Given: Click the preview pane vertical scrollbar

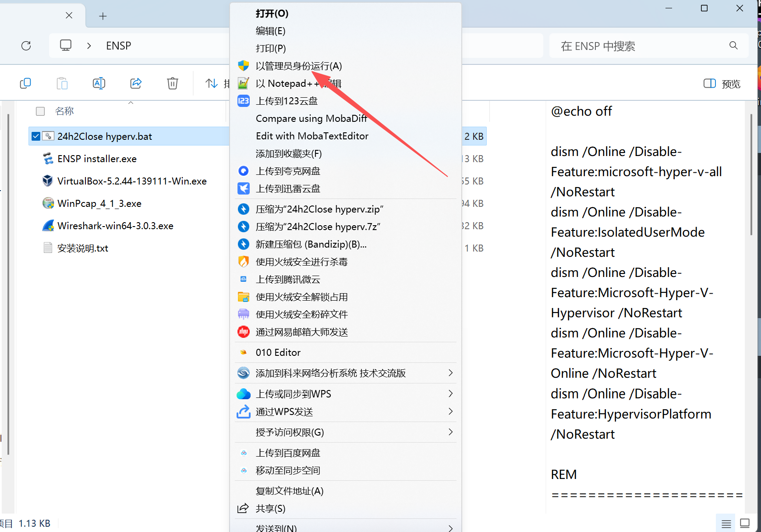Looking at the screenshot, I should 751,175.
